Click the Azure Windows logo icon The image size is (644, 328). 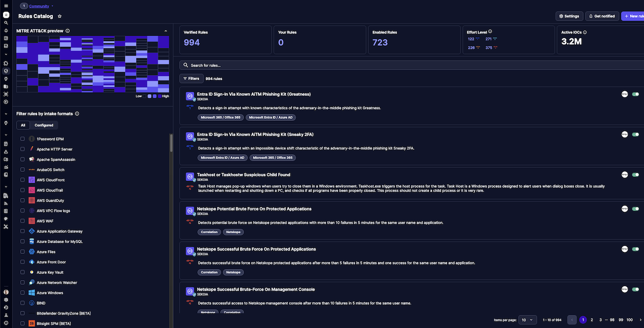(32, 293)
